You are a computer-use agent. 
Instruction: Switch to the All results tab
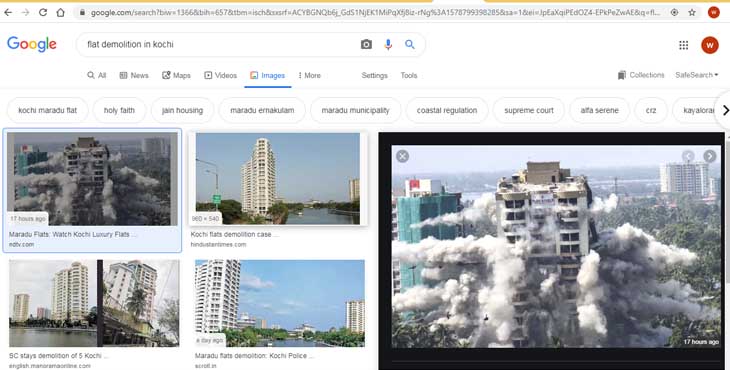tap(97, 75)
